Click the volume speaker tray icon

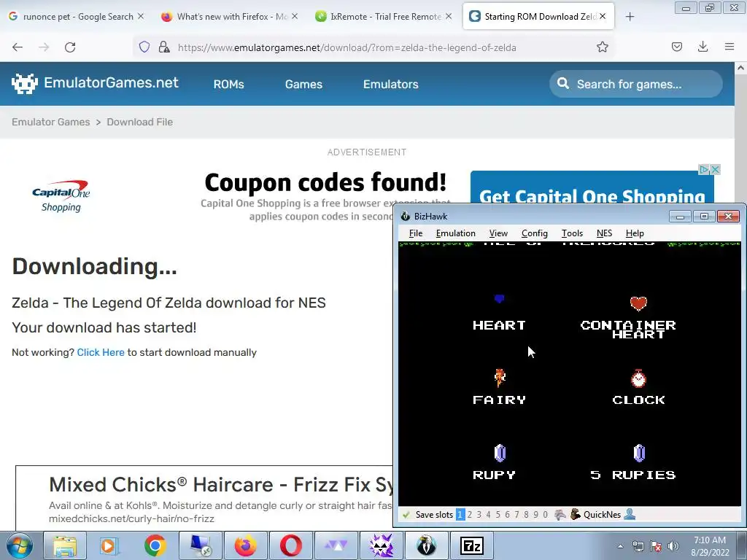pyautogui.click(x=673, y=546)
